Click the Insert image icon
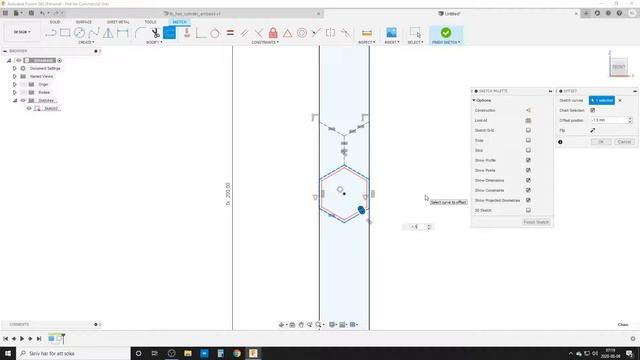This screenshot has width=640, height=360. (x=391, y=33)
